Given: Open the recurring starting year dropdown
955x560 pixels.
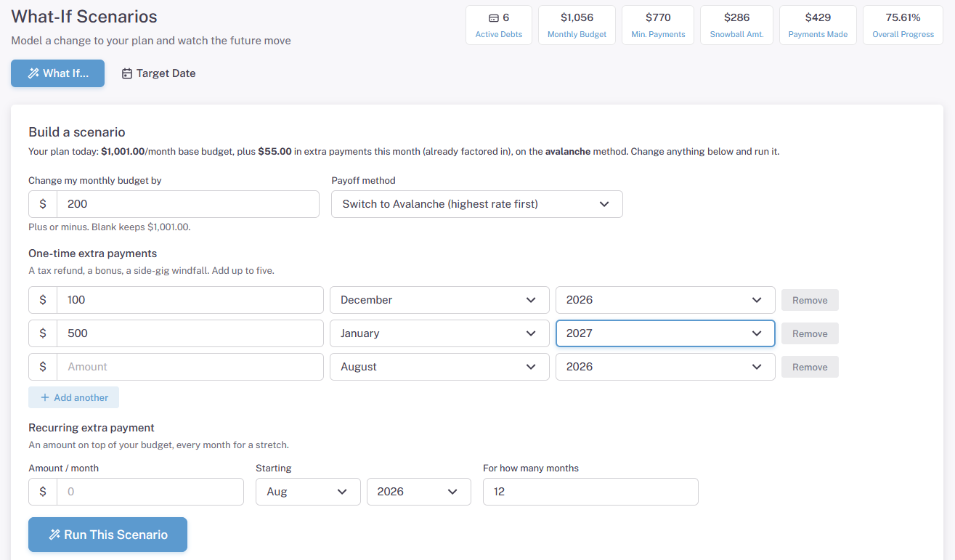Looking at the screenshot, I should tap(419, 492).
